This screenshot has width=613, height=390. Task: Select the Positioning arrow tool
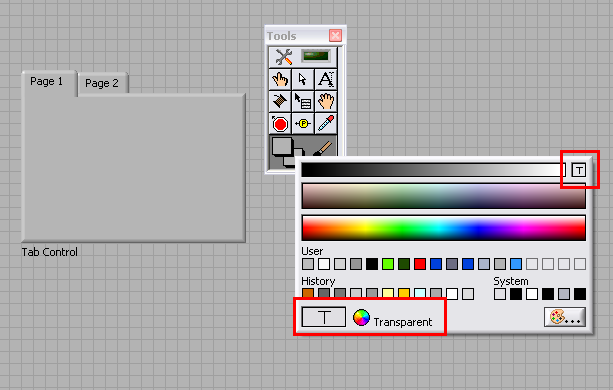(303, 79)
